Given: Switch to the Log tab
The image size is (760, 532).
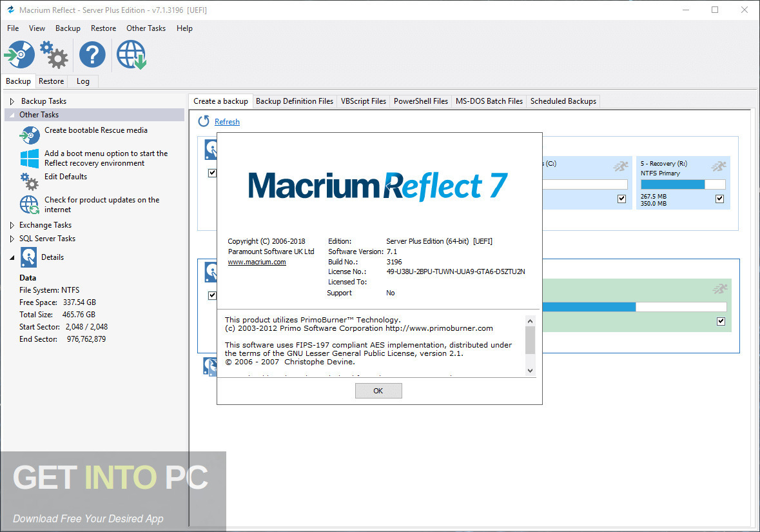Looking at the screenshot, I should coord(83,81).
